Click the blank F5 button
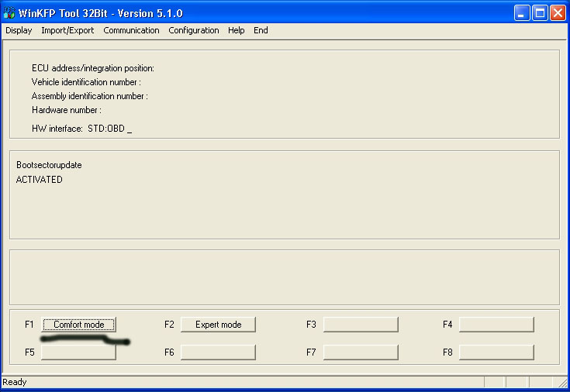This screenshot has height=392, width=570. click(x=78, y=352)
